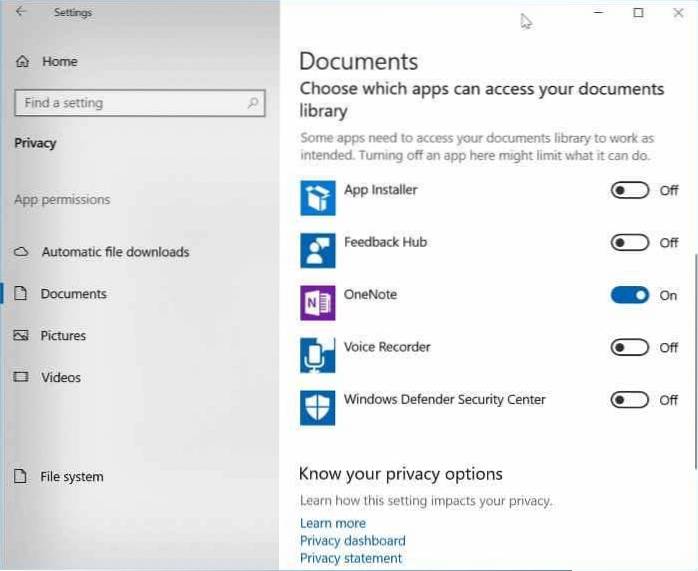Click the App Installer app icon
Screen dimensions: 698x571
click(x=318, y=198)
